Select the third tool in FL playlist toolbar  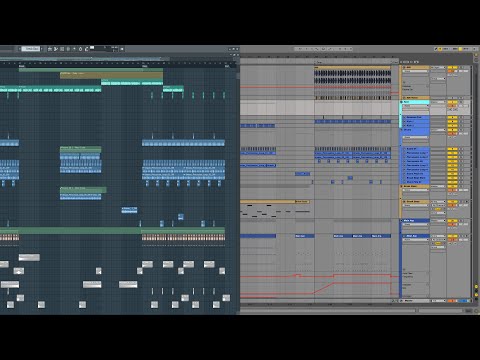coord(62,49)
